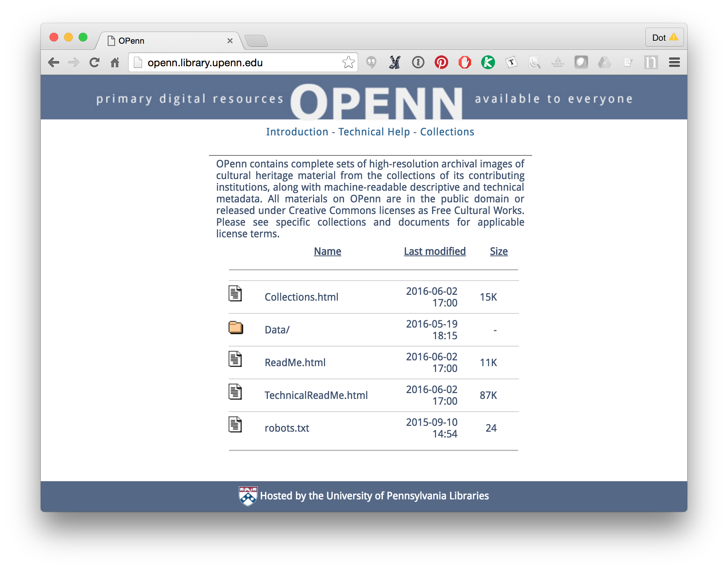Go to the browser home page icon
Viewport: 728px width, 570px height.
pos(115,63)
